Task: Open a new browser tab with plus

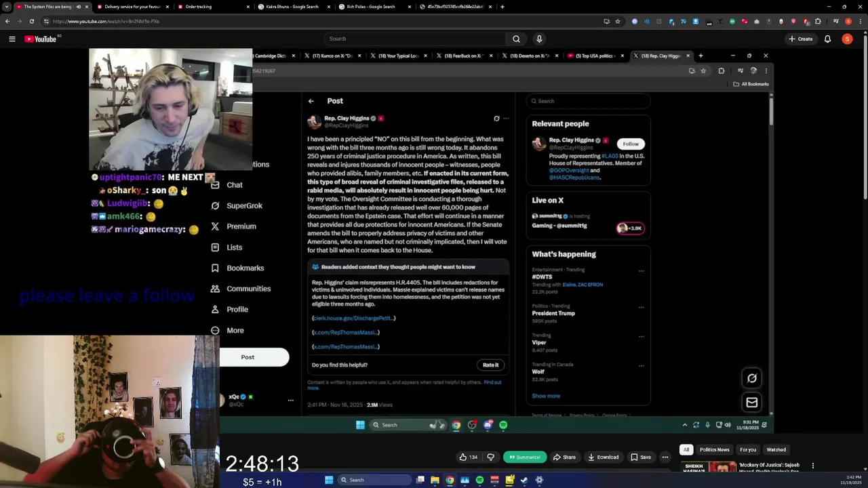Action: click(502, 7)
